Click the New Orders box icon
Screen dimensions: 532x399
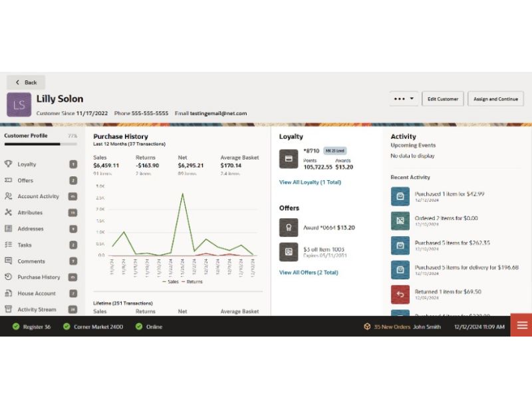coord(366,327)
